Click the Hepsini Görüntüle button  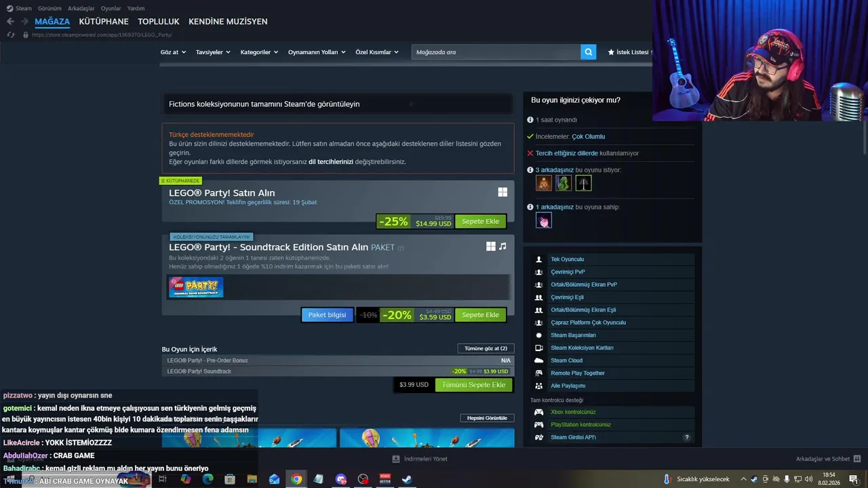coord(487,418)
